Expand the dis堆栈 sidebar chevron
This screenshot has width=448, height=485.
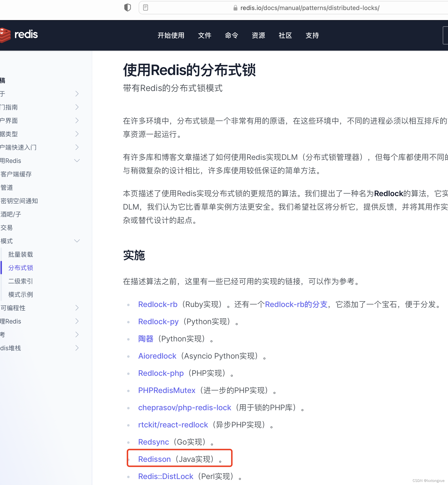tap(77, 348)
